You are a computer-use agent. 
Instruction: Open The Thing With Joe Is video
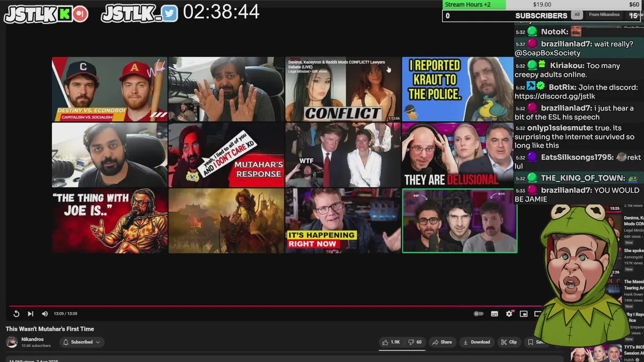(x=109, y=221)
